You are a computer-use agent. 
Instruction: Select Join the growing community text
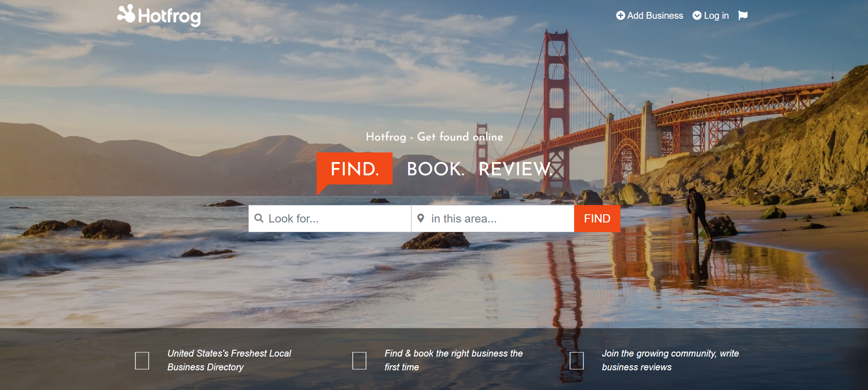tap(670, 360)
